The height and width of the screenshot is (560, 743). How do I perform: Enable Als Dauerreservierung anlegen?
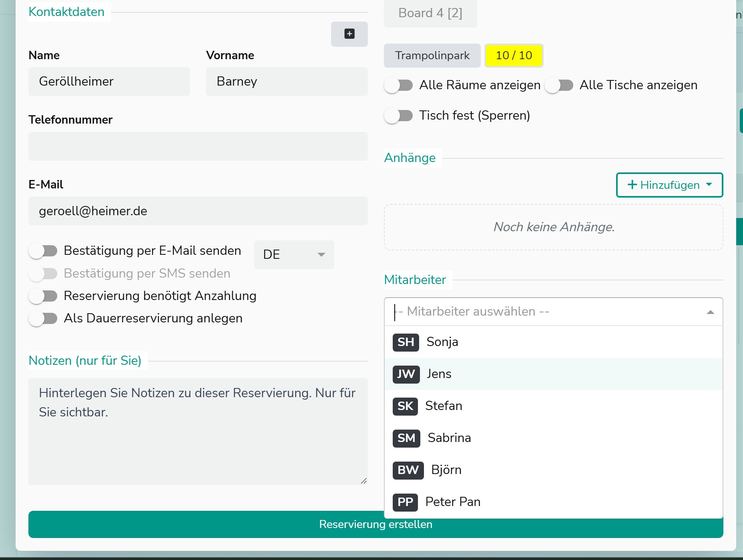pyautogui.click(x=43, y=318)
